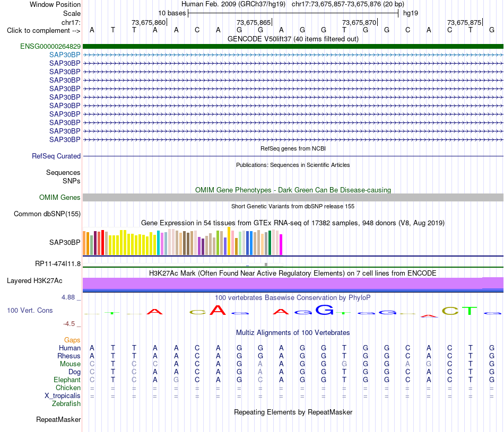Viewport: 504px width, 432px height.
Task: Click the '10 bases' scale bar label
Action: pyautogui.click(x=172, y=13)
